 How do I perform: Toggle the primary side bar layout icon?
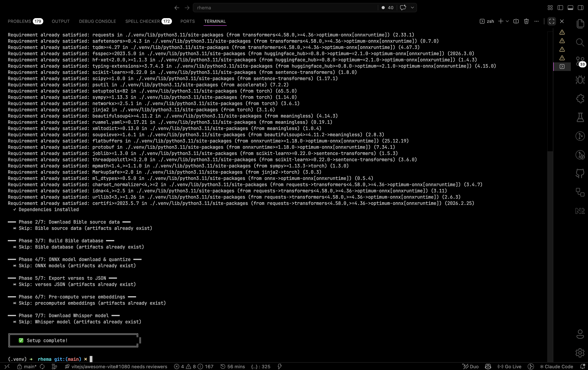tap(560, 8)
